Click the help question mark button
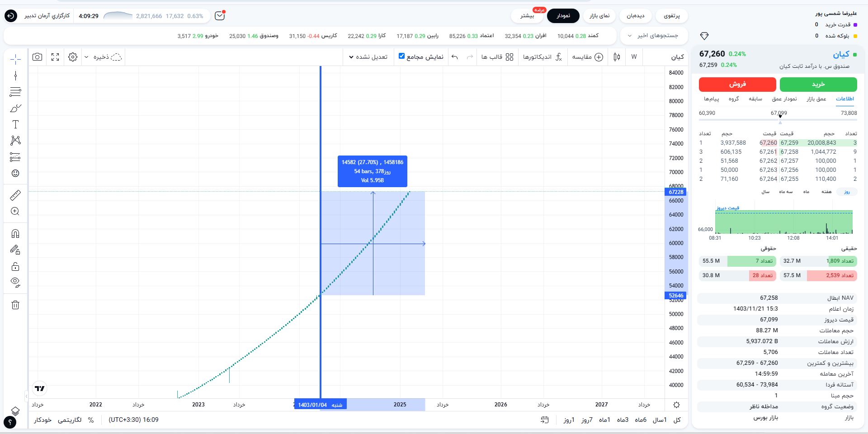Image resolution: width=868 pixels, height=434 pixels. point(10,422)
